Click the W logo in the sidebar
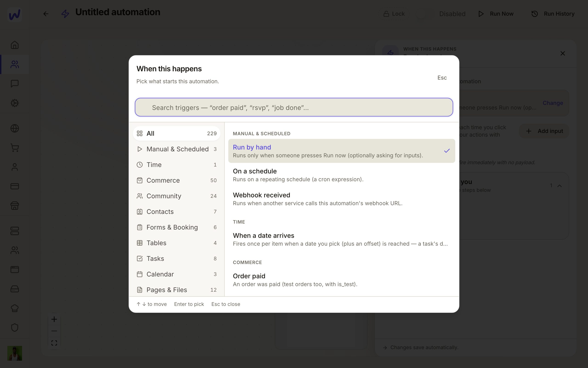The height and width of the screenshot is (368, 588). pos(14,14)
